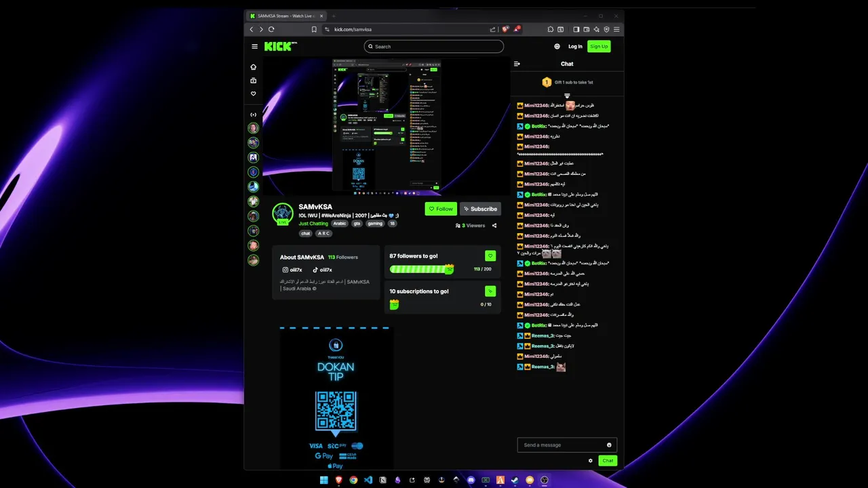Go to the KICK logo homepage
This screenshot has height=488, width=868.
tap(280, 46)
